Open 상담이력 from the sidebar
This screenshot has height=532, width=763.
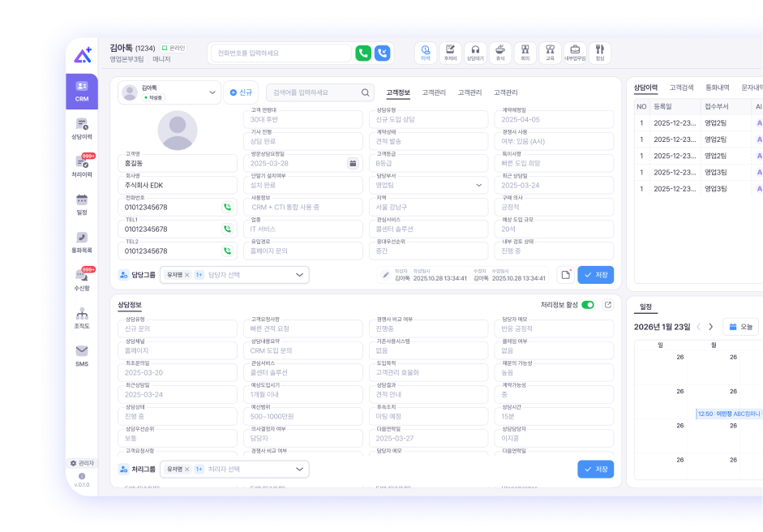[82, 129]
